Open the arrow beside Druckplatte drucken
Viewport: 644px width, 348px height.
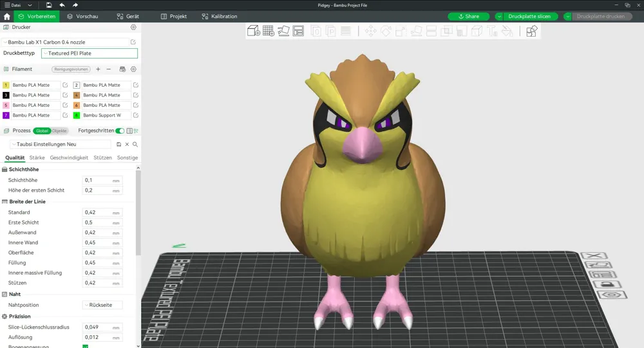(567, 17)
